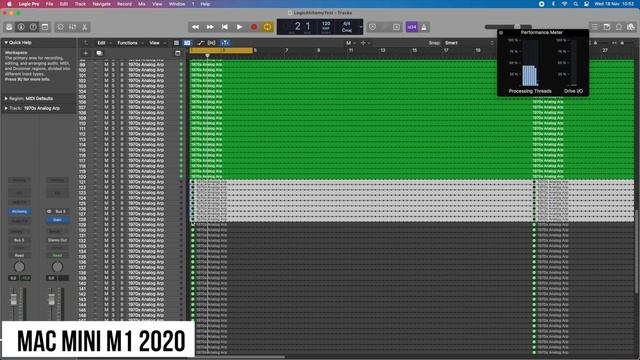Toggle the Metronome click button
Image resolution: width=640 pixels, height=360 pixels.
coord(424,27)
